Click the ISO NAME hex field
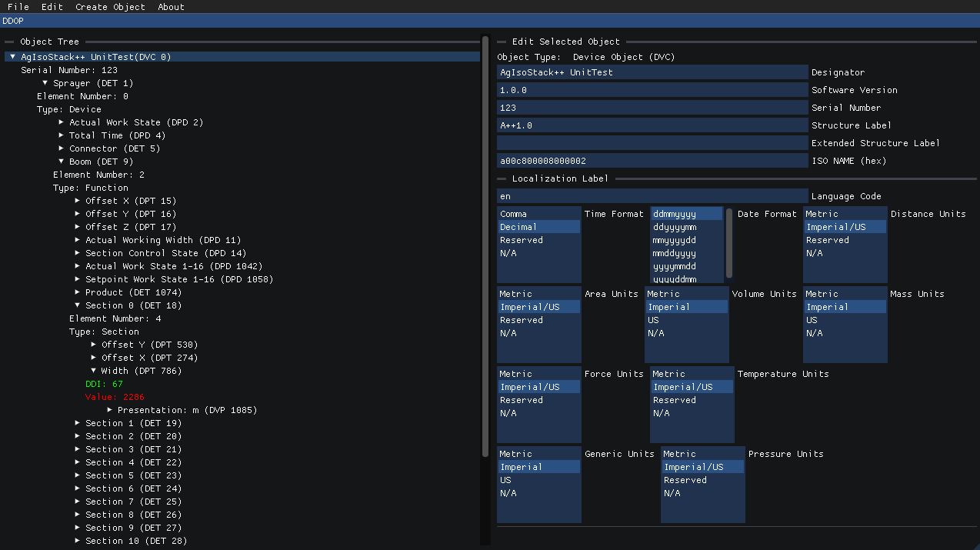This screenshot has width=980, height=550. coord(652,161)
